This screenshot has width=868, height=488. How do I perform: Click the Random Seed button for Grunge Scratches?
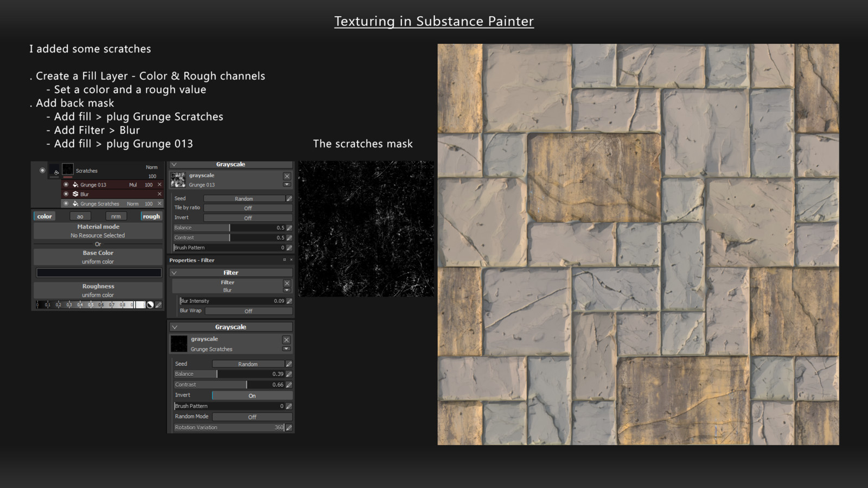(x=248, y=364)
